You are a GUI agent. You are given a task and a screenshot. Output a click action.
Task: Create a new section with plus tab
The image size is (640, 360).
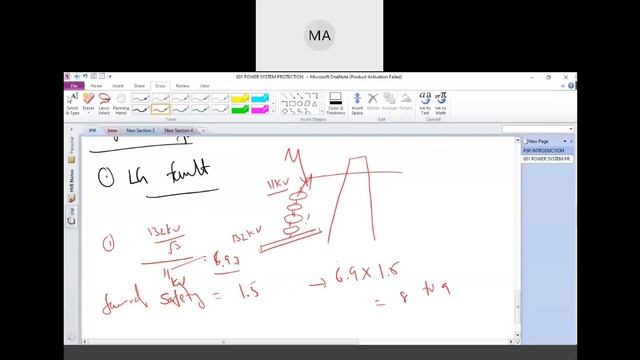(203, 131)
